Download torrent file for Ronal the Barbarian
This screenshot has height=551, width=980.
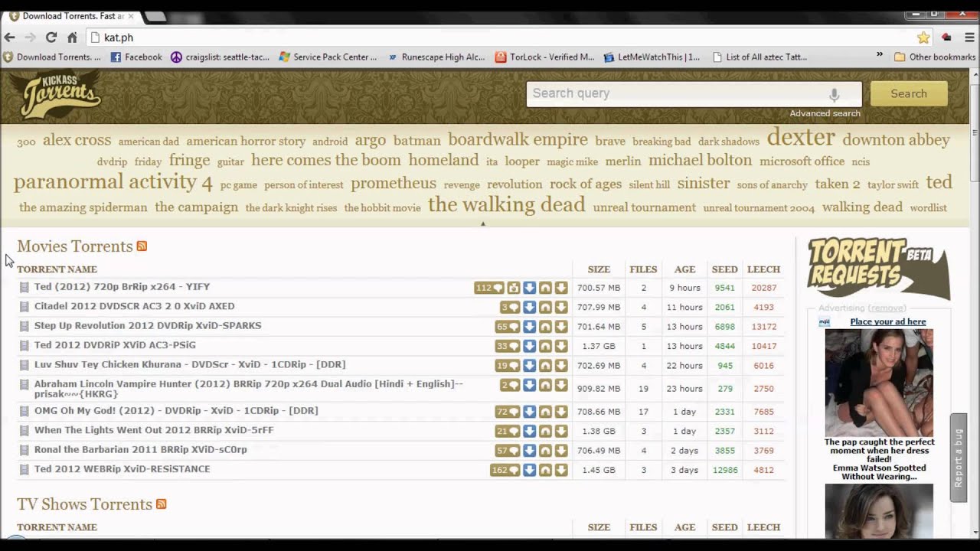[561, 451]
